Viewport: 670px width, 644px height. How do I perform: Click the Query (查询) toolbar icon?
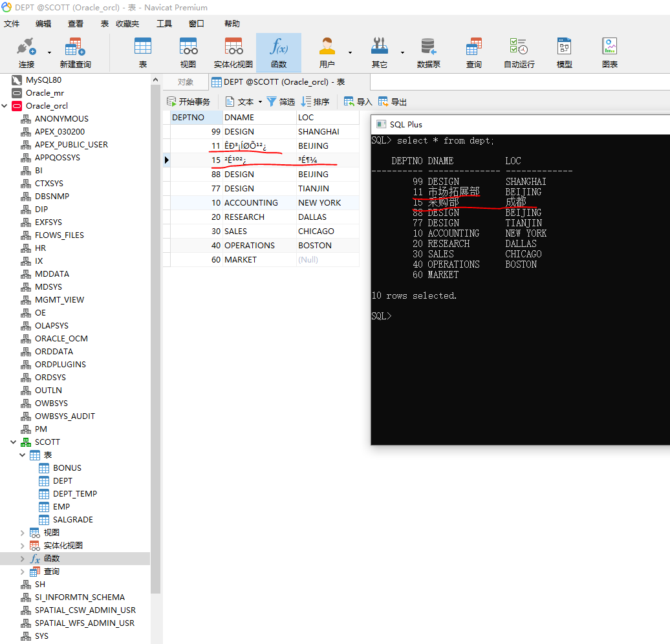coord(474,52)
